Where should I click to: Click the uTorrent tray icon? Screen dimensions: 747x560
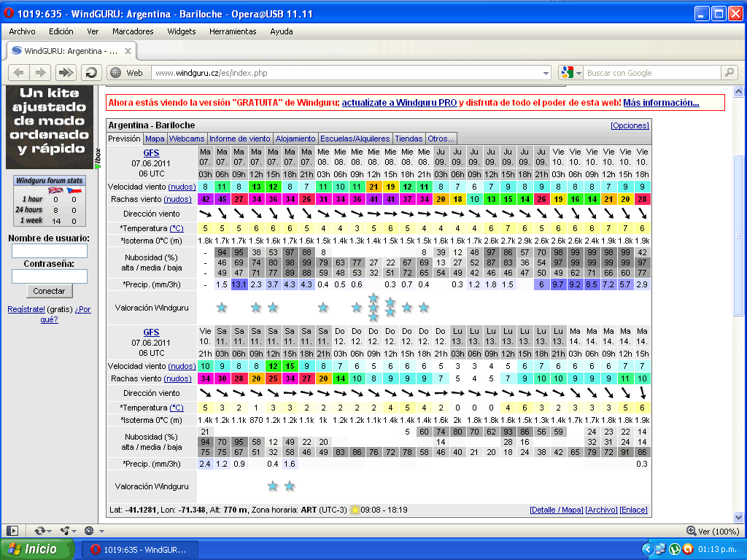[x=675, y=549]
